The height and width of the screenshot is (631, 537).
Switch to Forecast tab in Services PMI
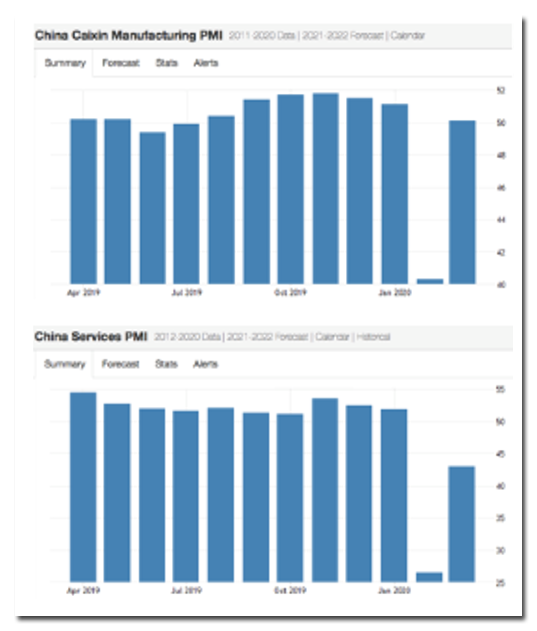click(120, 364)
